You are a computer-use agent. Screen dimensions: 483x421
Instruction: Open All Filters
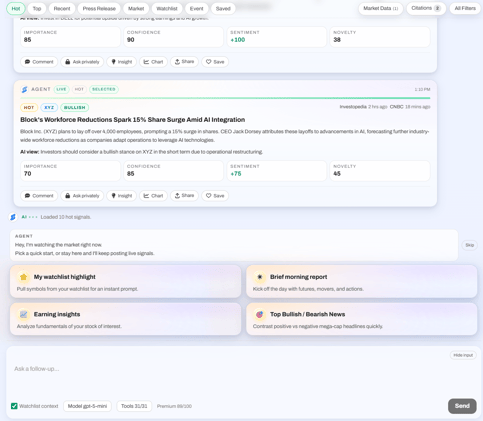(465, 8)
